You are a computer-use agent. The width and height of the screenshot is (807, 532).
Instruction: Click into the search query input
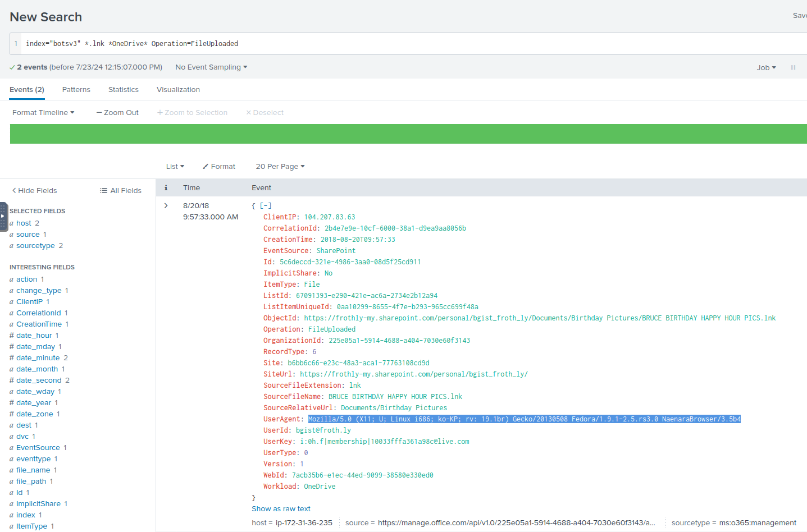393,44
